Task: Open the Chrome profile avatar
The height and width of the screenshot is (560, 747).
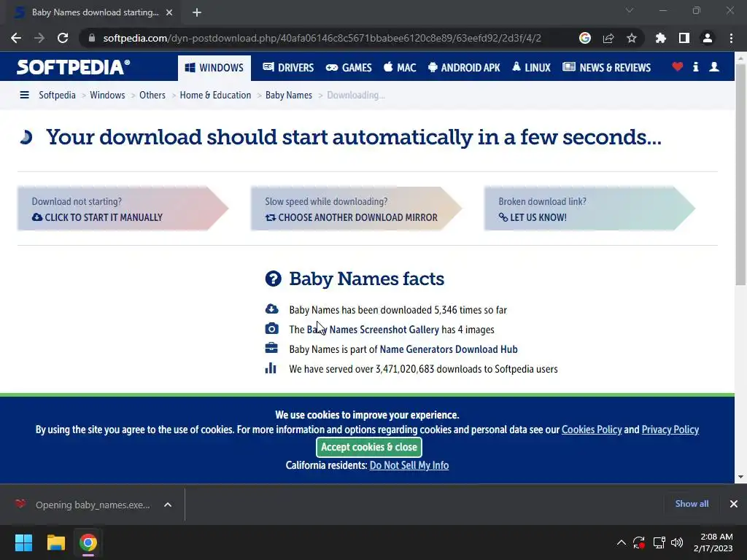Action: coord(708,38)
